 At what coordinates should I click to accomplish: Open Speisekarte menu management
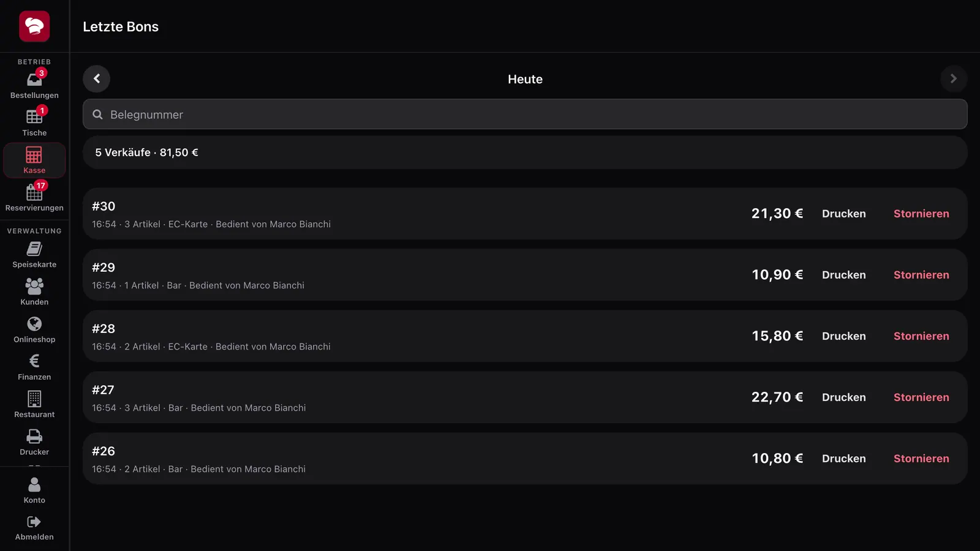point(34,255)
